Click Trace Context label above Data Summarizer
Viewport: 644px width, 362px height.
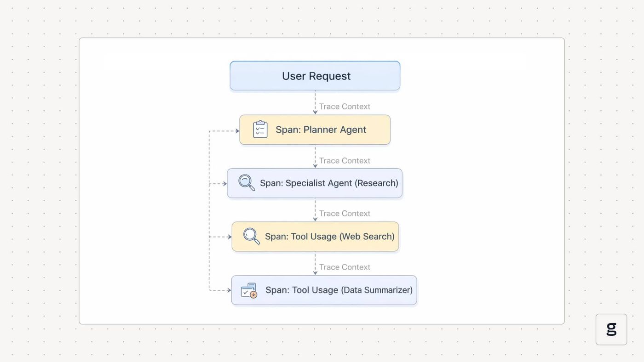point(345,267)
